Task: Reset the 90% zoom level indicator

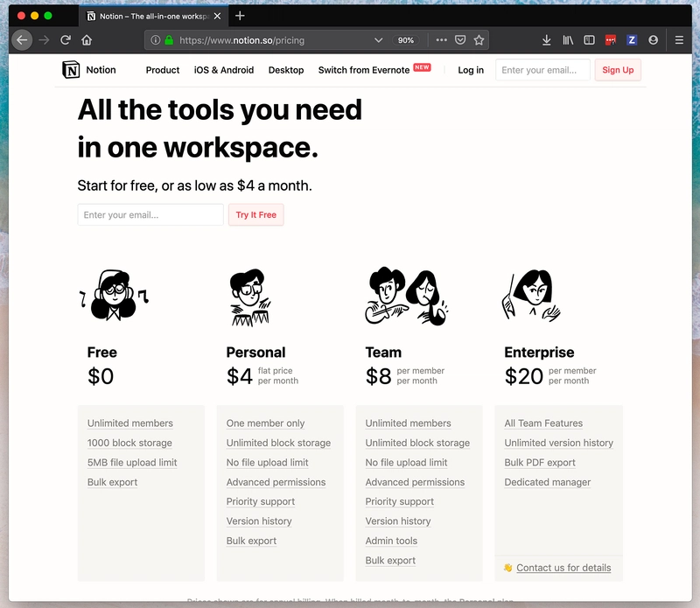Action: (406, 40)
